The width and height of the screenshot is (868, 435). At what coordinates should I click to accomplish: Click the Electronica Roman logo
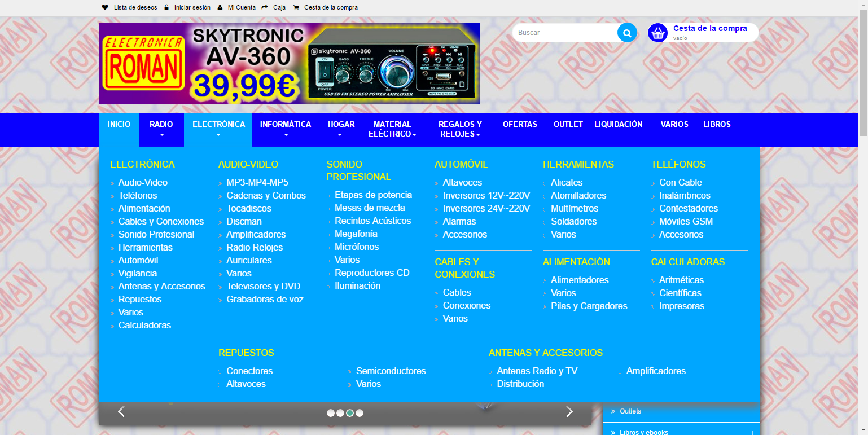143,64
